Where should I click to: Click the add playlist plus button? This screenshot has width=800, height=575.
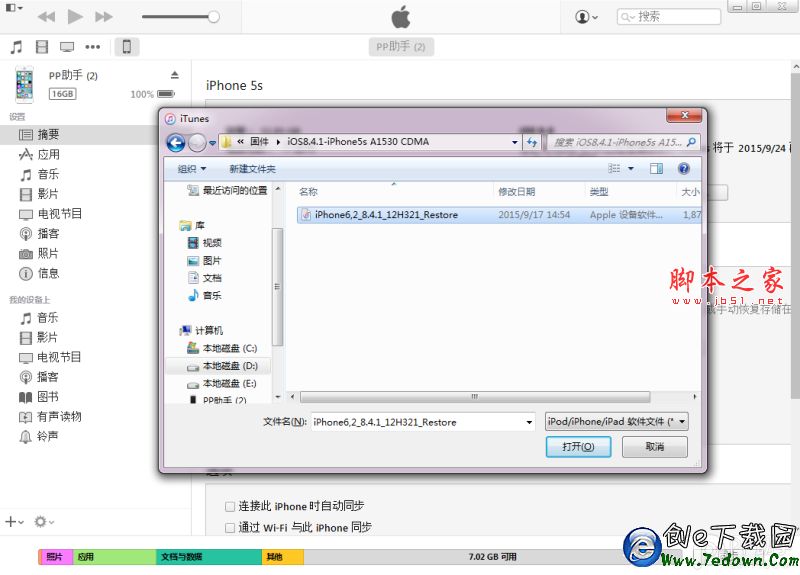(14, 521)
